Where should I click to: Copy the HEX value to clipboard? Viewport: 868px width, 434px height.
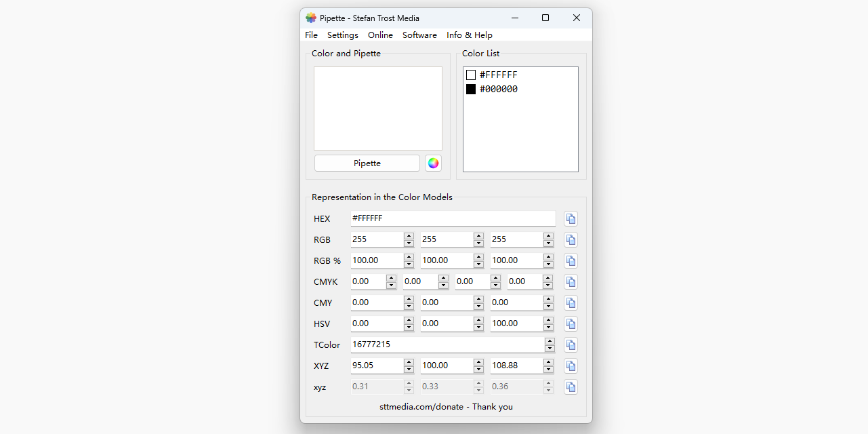click(x=571, y=218)
